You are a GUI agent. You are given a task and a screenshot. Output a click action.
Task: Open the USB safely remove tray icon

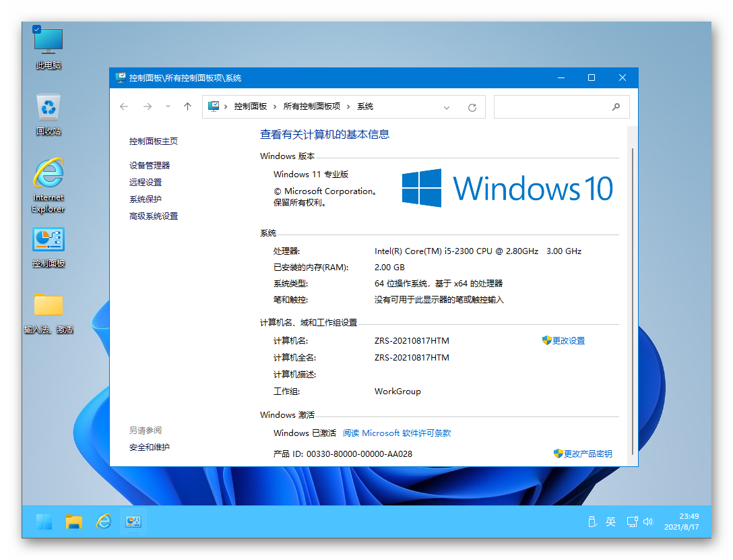pos(592,522)
